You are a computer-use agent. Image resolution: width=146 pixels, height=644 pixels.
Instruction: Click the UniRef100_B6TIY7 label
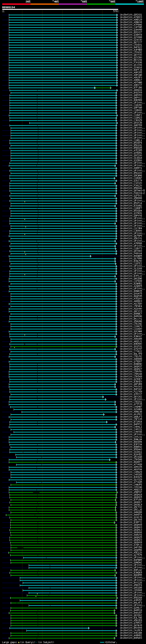pos(131,42)
